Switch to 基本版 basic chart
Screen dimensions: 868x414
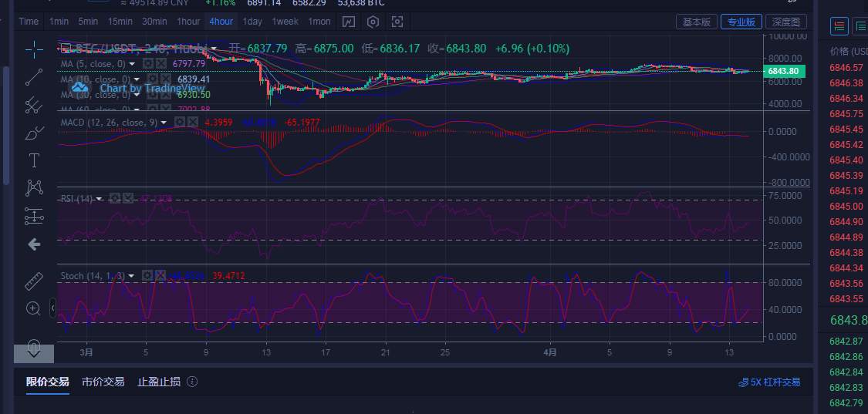(697, 22)
